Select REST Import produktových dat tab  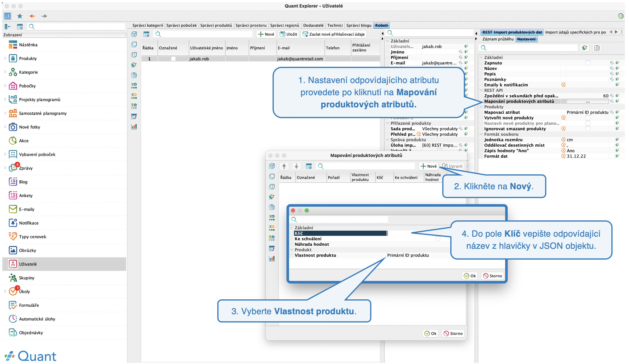pos(512,32)
